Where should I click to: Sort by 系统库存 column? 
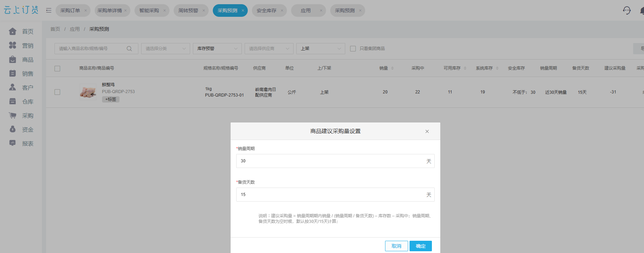click(x=497, y=68)
